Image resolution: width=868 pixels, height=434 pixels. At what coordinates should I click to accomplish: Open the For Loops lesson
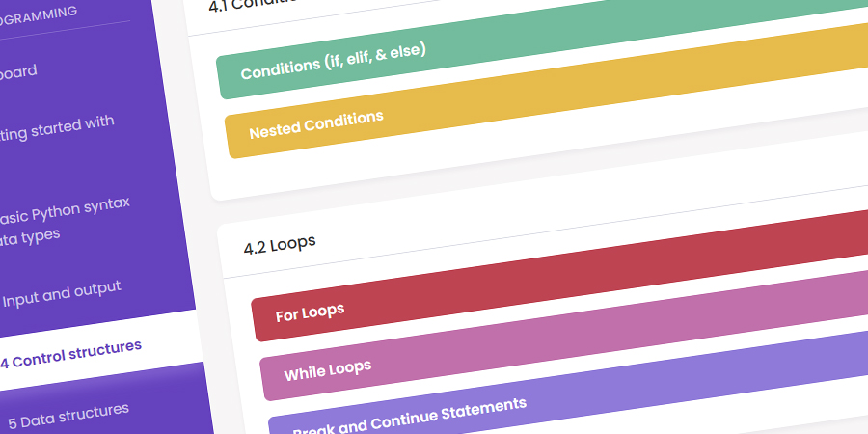pyautogui.click(x=310, y=312)
